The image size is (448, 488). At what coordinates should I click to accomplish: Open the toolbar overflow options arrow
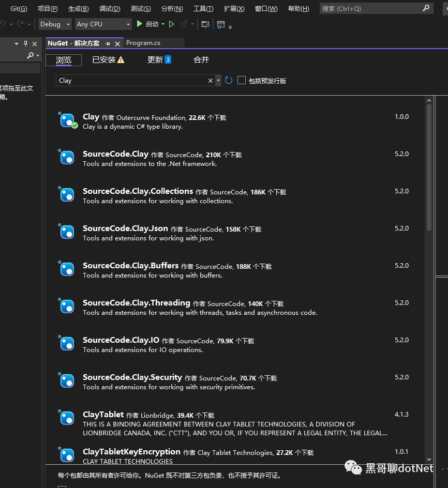[x=230, y=27]
